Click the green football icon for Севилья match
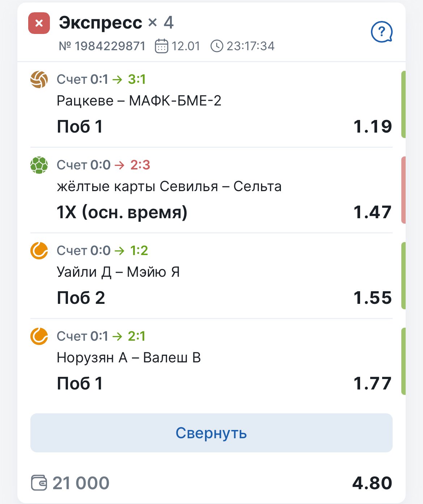This screenshot has width=423, height=504. (x=39, y=165)
